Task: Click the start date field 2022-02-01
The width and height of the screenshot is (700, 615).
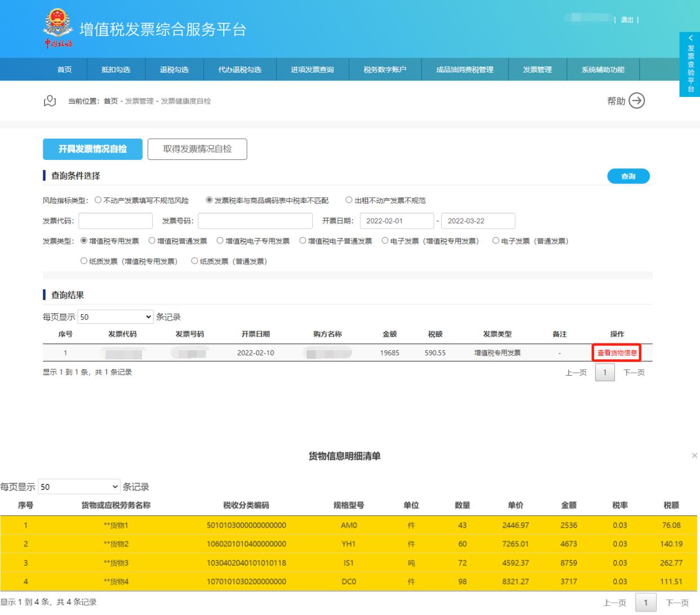Action: coord(397,221)
